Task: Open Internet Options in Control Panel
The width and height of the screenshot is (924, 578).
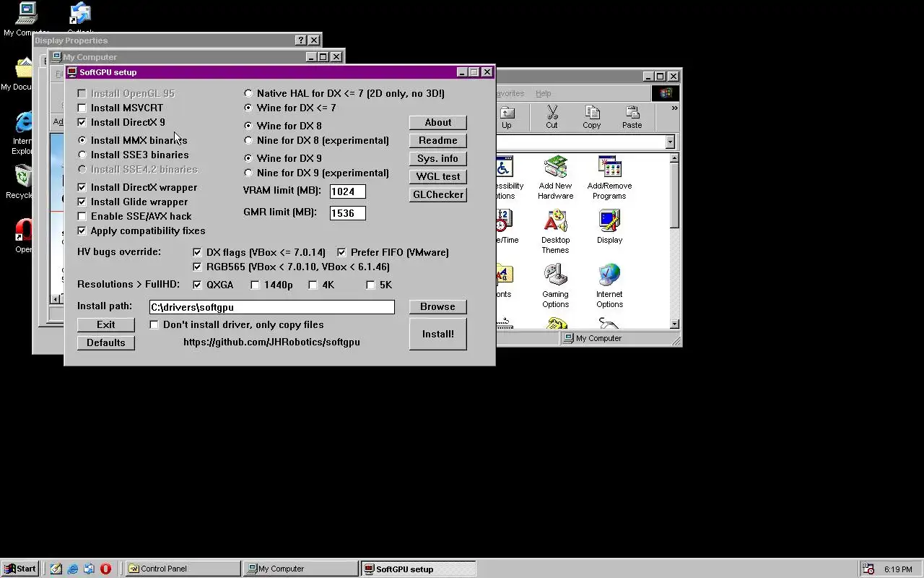Action: [x=609, y=286]
